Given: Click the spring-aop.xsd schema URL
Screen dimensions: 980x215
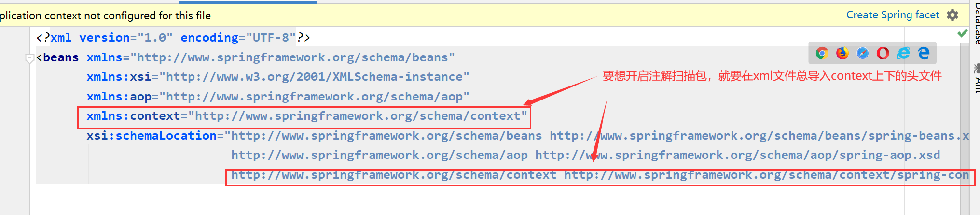Looking at the screenshot, I should click(738, 155).
